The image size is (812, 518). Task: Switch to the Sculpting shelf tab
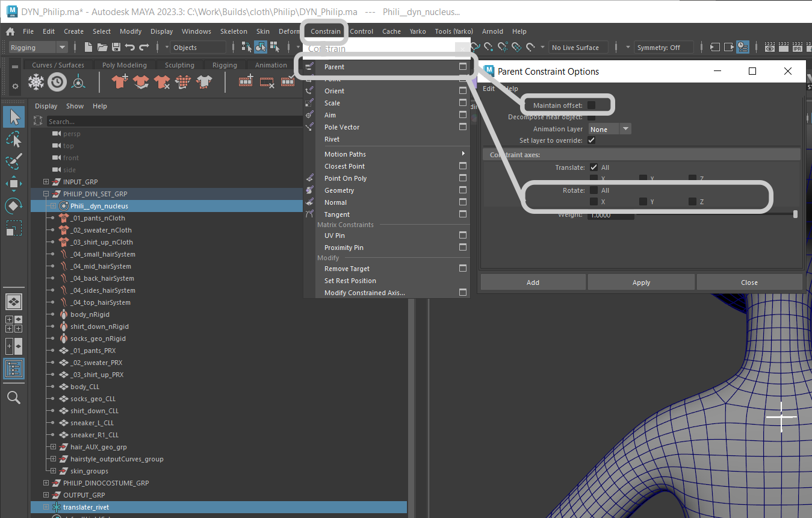tap(180, 65)
